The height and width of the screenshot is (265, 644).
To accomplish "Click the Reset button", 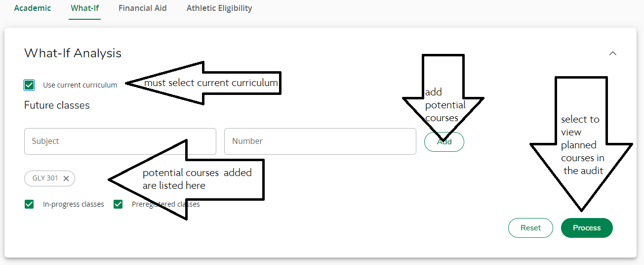I will point(530,228).
